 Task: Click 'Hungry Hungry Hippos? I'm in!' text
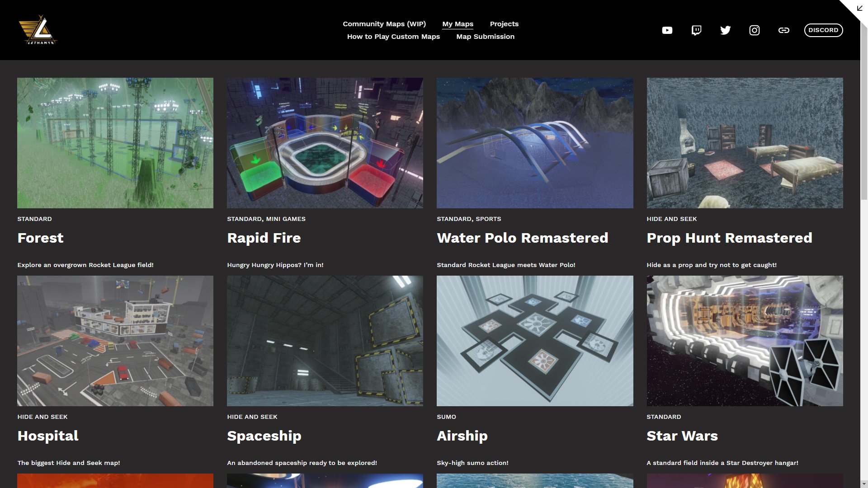(275, 265)
